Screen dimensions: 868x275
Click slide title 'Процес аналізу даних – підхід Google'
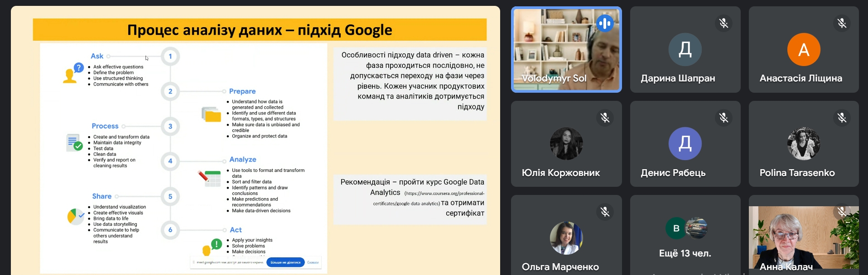260,30
